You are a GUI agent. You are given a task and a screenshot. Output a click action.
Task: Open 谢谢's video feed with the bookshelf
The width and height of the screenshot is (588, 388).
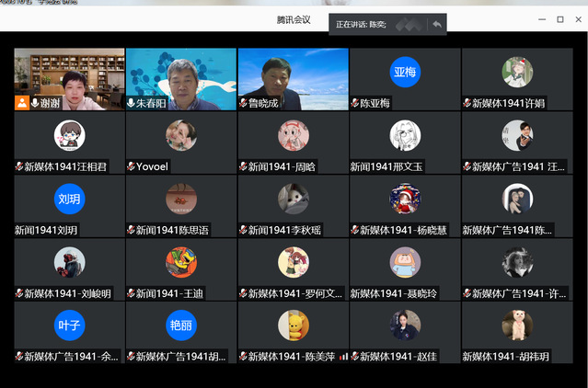[69, 72]
